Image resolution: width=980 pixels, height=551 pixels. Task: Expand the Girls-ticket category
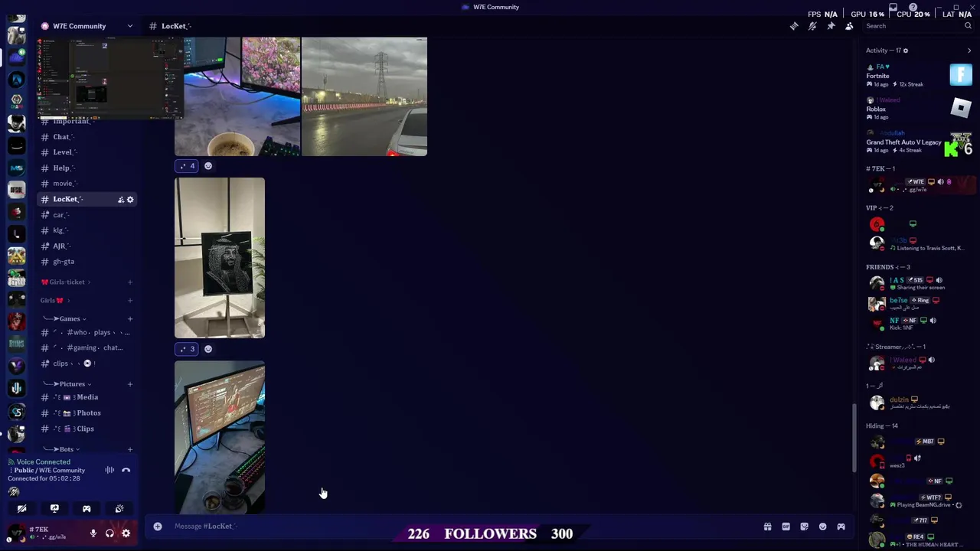coord(66,282)
